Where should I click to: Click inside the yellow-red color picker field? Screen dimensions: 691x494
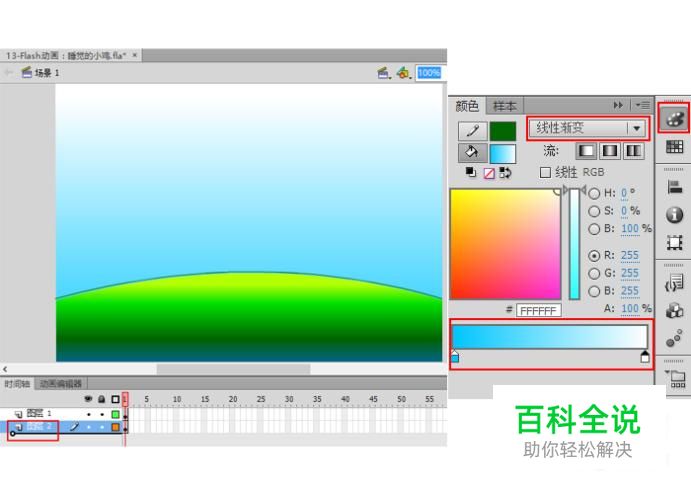(505, 244)
